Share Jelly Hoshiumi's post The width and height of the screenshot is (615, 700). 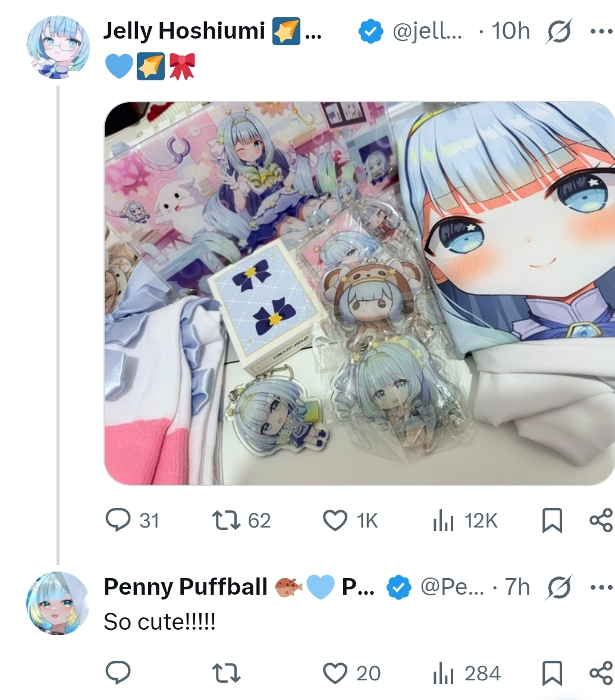point(601,520)
